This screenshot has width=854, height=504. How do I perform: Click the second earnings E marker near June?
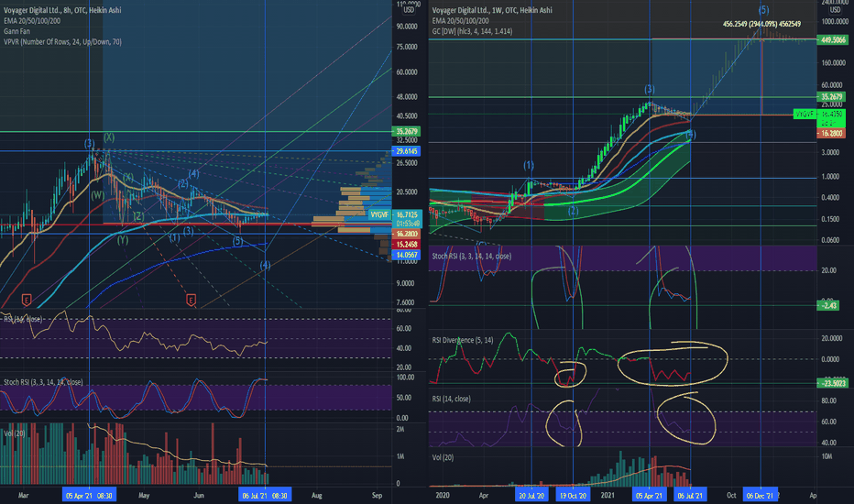pyautogui.click(x=191, y=299)
